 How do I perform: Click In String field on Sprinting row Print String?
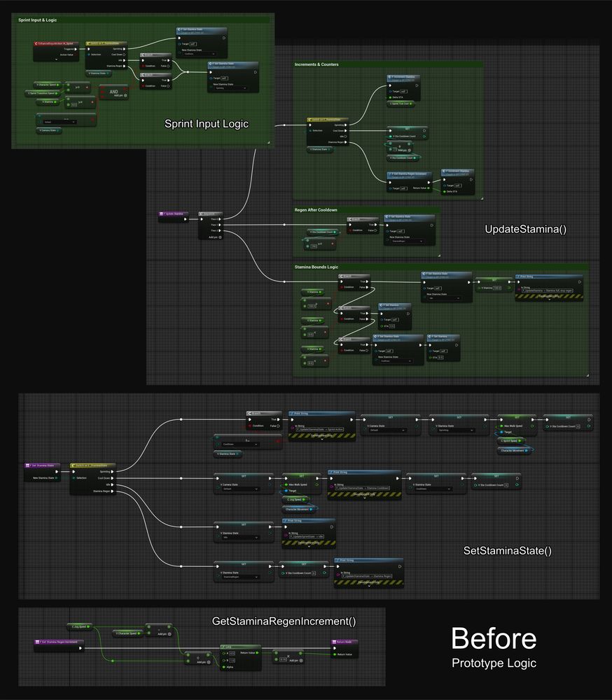click(x=320, y=430)
